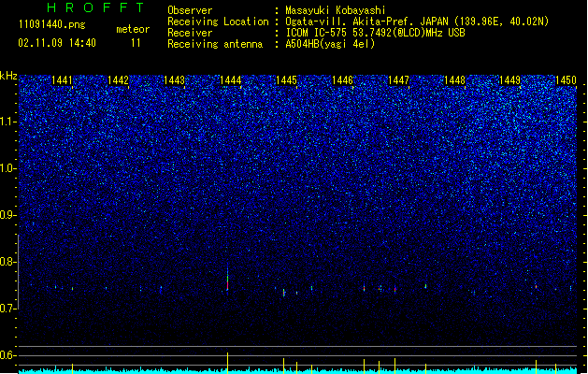588x374 pixels.
Task: Click time marker 1441
Action: click(x=62, y=80)
